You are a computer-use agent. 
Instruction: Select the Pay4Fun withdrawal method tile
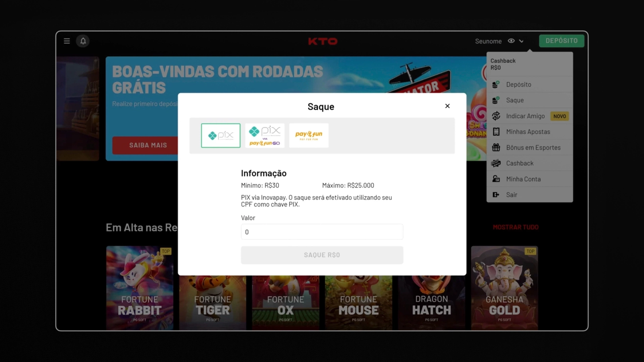click(x=308, y=135)
